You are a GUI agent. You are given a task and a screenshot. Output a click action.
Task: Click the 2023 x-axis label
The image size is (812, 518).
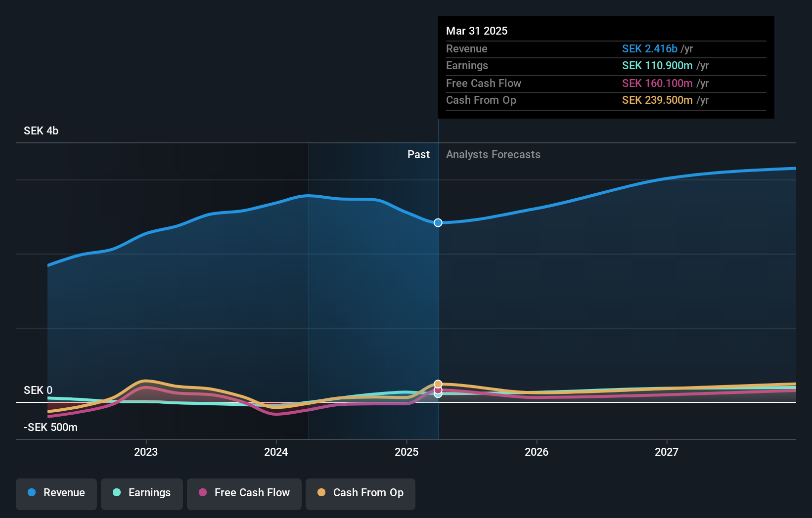tap(146, 452)
